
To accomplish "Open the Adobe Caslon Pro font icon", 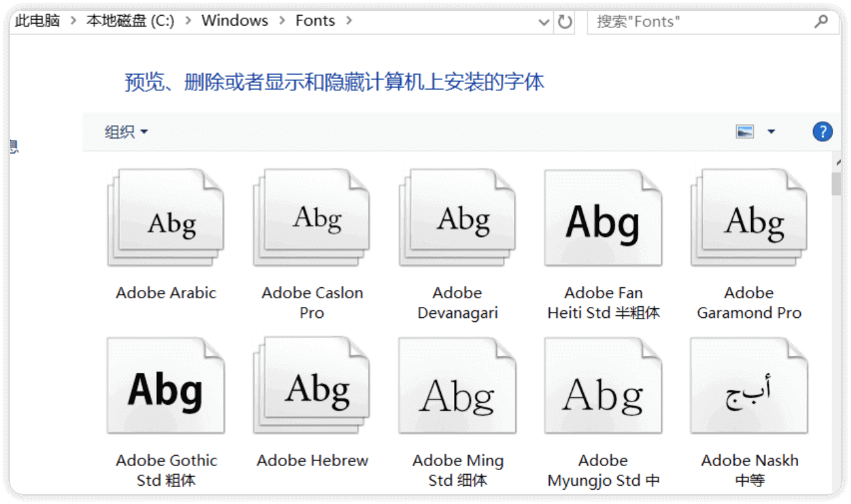I will tap(312, 217).
